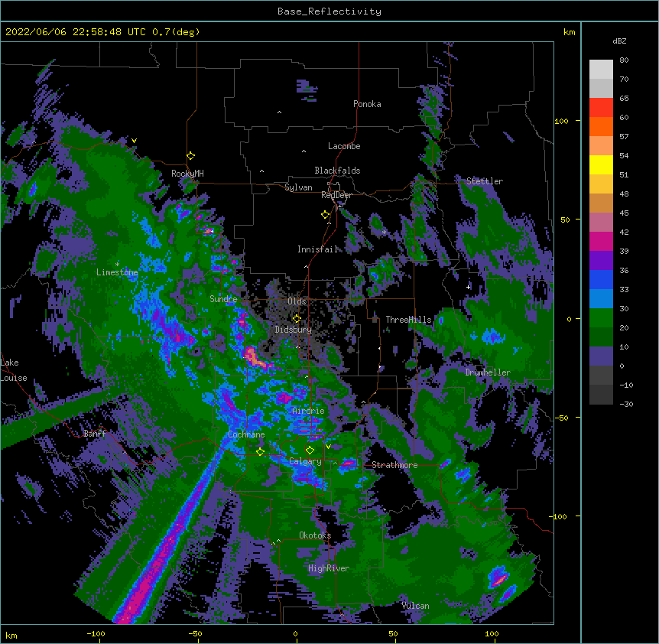The height and width of the screenshot is (644, 659).
Task: Click the Lacombe city label
Action: pyautogui.click(x=344, y=146)
